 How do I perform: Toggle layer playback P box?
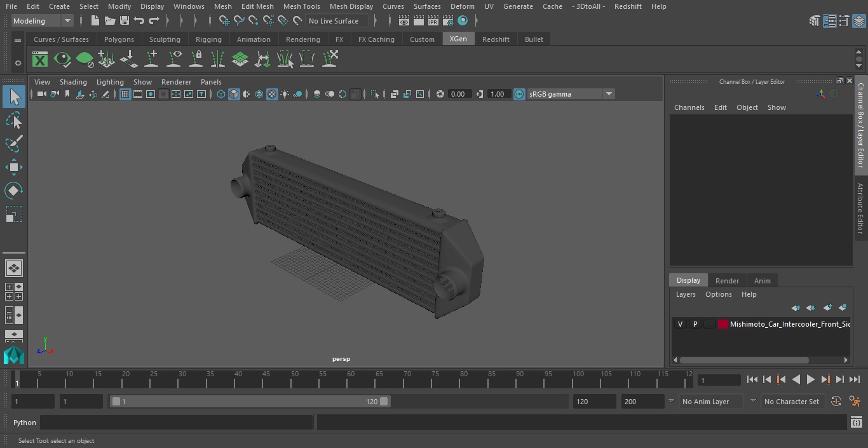pos(695,324)
